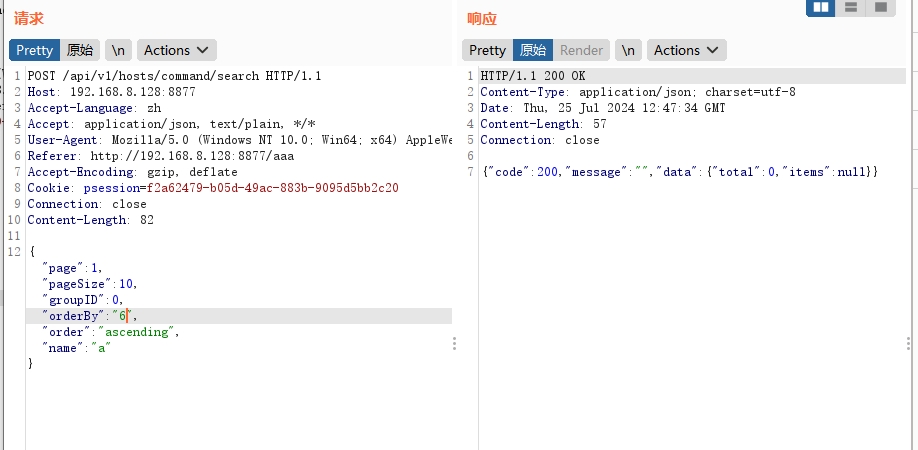This screenshot has height=450, width=918.
Task: Open Actions dropdown in response pane
Action: click(x=686, y=50)
